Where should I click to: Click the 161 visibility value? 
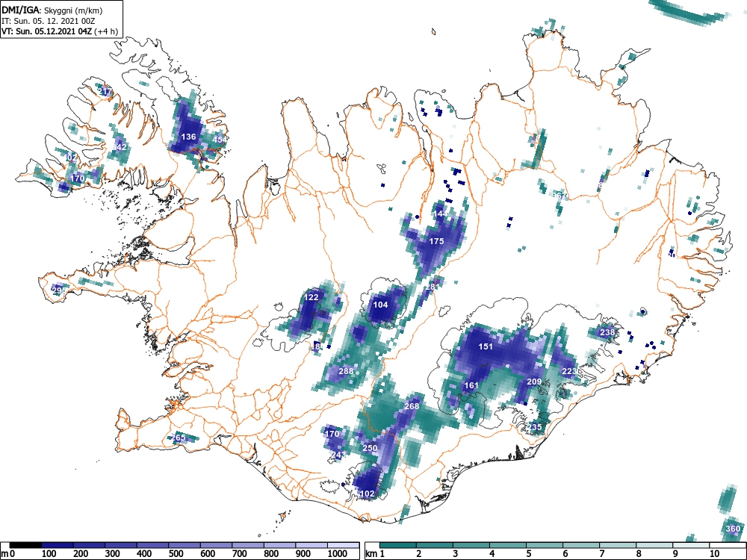[x=471, y=385]
